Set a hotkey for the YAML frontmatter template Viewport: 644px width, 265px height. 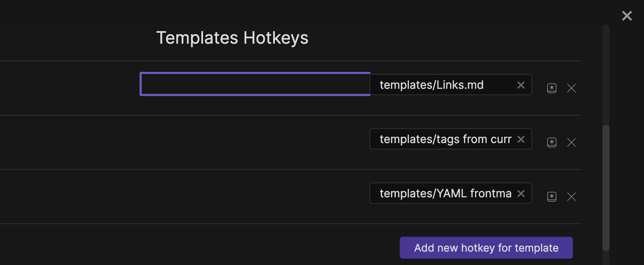551,197
